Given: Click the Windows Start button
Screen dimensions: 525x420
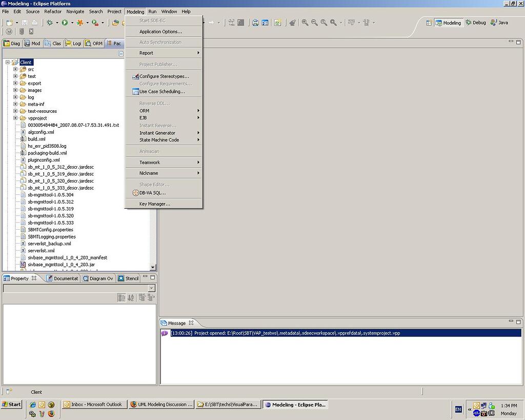Looking at the screenshot, I should click(x=11, y=405).
